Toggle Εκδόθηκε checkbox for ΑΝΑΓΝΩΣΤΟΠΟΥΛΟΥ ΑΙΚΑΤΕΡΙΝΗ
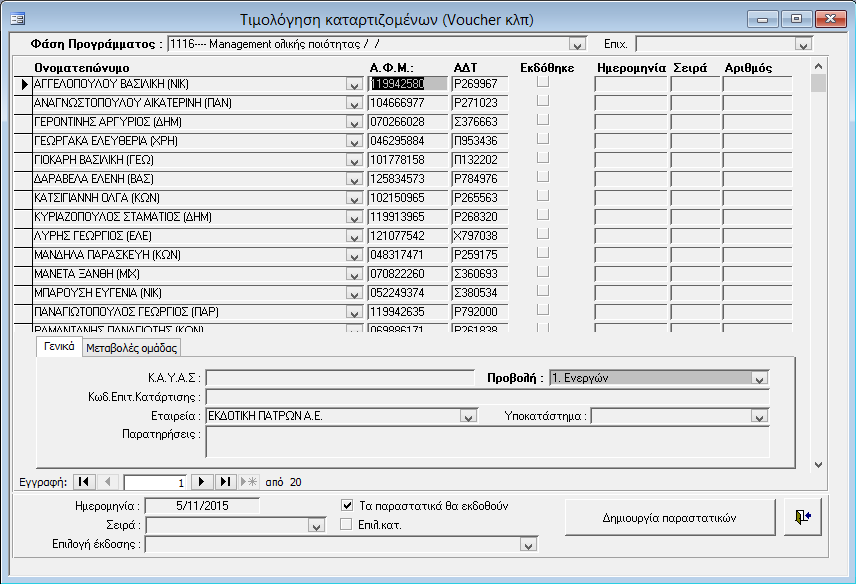Screen dimensions: 856x584 click(543, 102)
